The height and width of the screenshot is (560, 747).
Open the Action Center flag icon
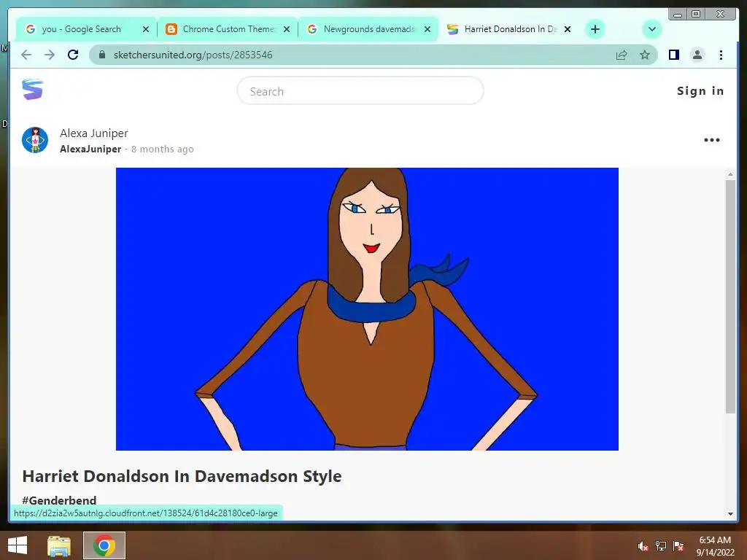pos(678,545)
